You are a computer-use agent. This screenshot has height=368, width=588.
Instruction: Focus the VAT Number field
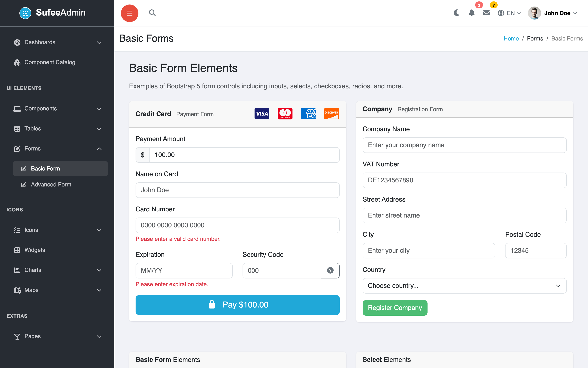point(464,180)
